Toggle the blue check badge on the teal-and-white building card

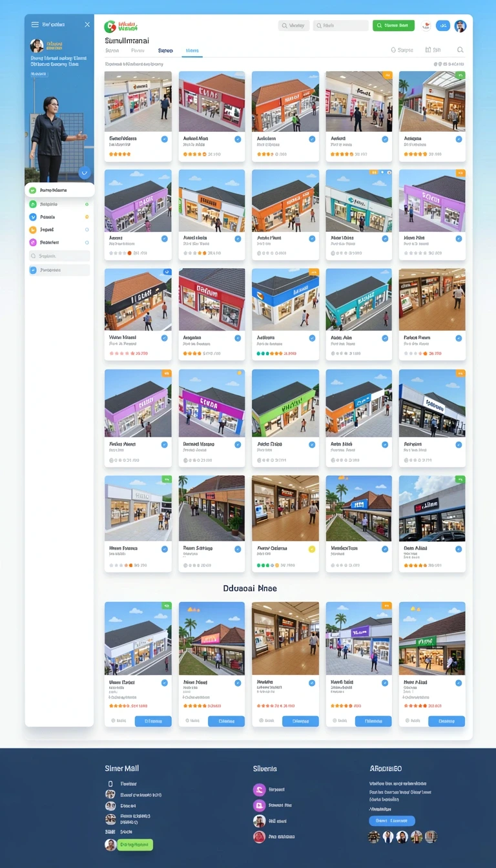(x=385, y=238)
